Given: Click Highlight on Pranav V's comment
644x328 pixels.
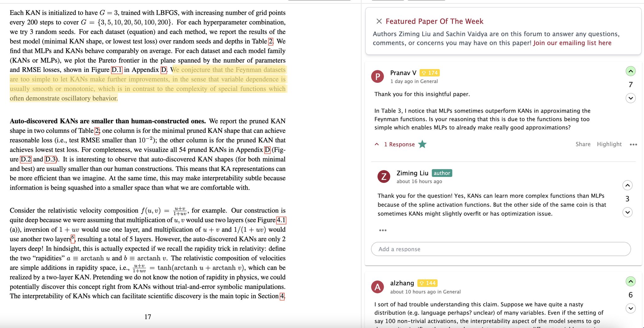Looking at the screenshot, I should point(609,144).
